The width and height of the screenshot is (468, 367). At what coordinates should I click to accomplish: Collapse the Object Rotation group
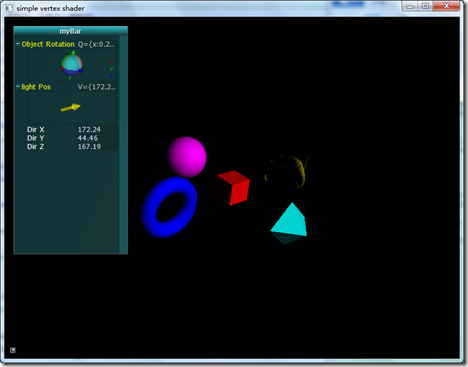(x=18, y=44)
